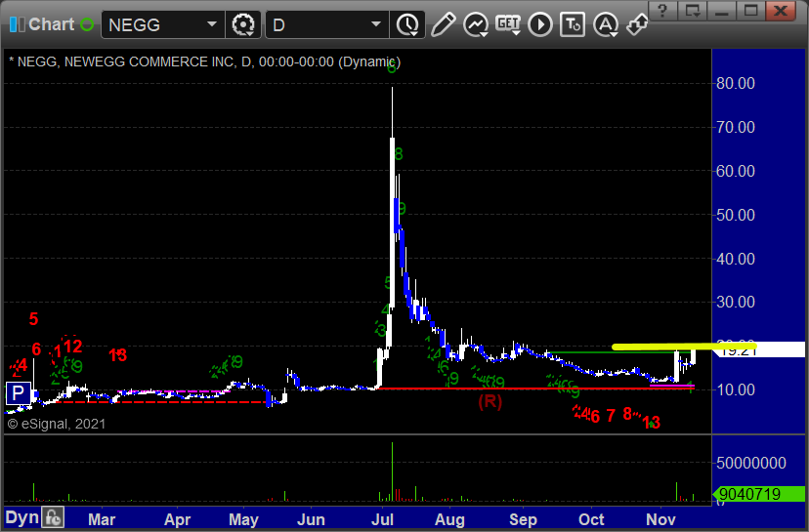Screen dimensions: 809x532
Task: Close the Chart window
Action: click(781, 11)
